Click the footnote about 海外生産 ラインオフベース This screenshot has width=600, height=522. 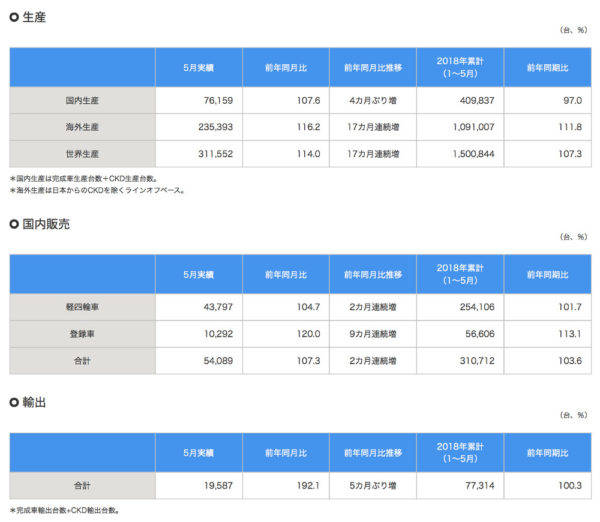97,190
